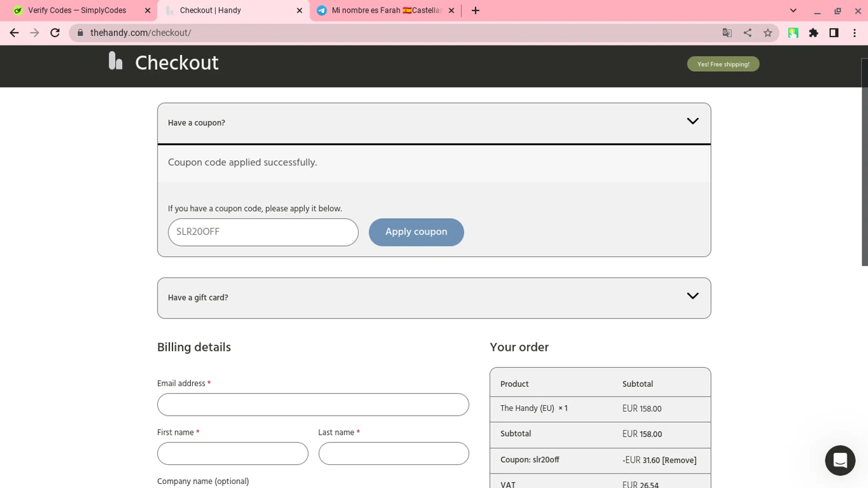Switch to Verify Codes SimplyCodes tab
868x488 pixels.
78,10
